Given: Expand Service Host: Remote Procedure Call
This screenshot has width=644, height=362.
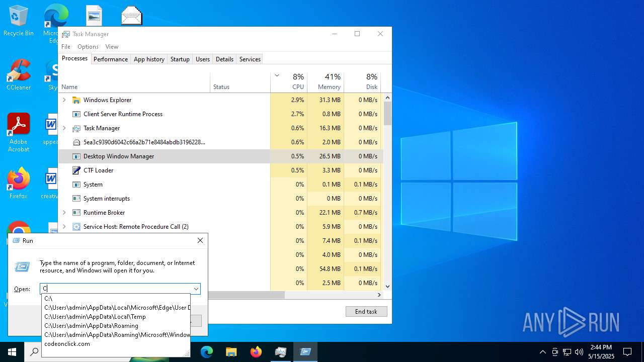Looking at the screenshot, I should (64, 227).
